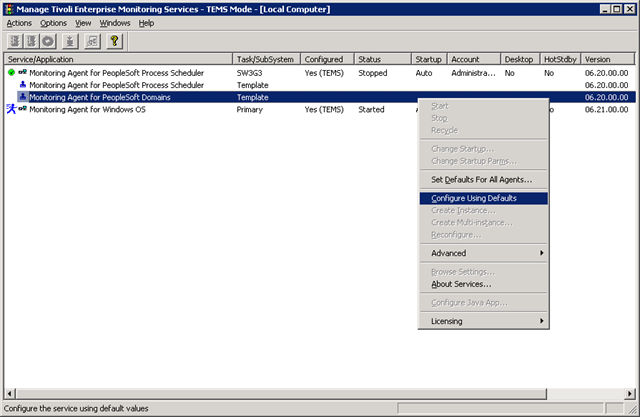640x417 pixels.
Task: Expand the Advanced submenu
Action: pyautogui.click(x=484, y=253)
